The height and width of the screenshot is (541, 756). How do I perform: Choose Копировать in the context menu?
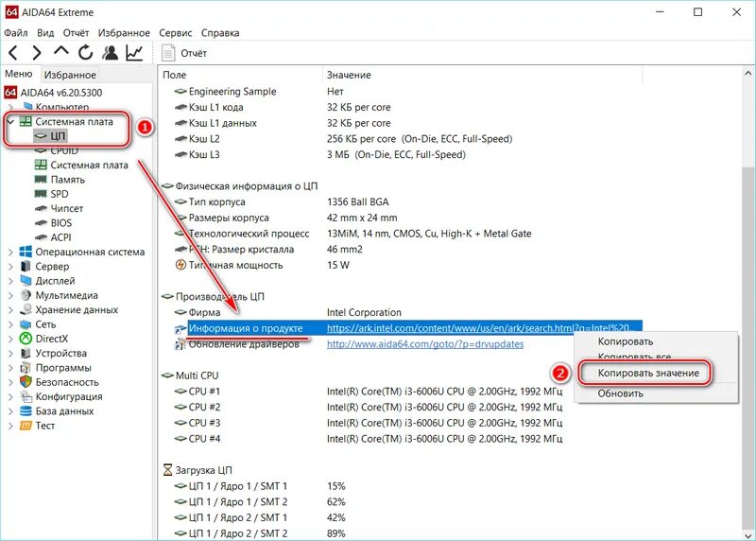point(626,341)
